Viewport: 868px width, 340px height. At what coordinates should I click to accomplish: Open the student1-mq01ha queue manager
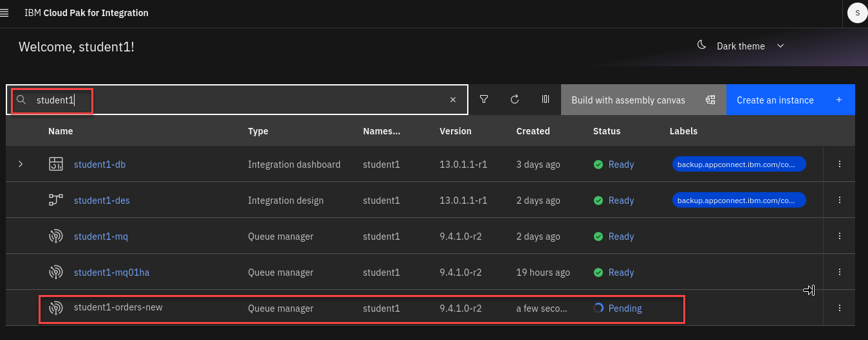pos(111,273)
